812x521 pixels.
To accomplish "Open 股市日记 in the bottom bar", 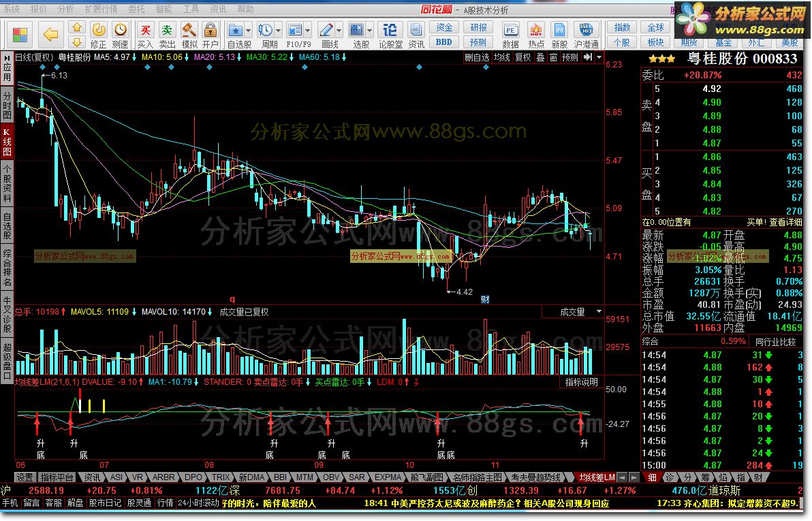I will pos(105,503).
